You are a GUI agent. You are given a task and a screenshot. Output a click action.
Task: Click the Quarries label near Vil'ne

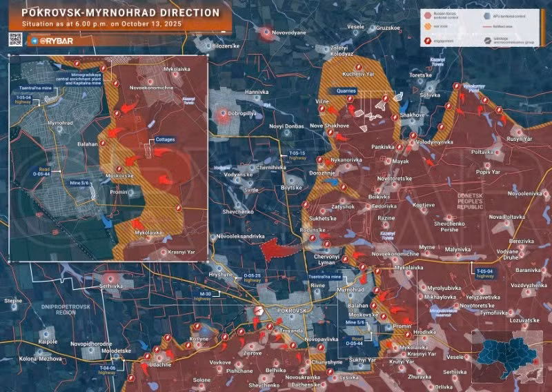(x=346, y=90)
